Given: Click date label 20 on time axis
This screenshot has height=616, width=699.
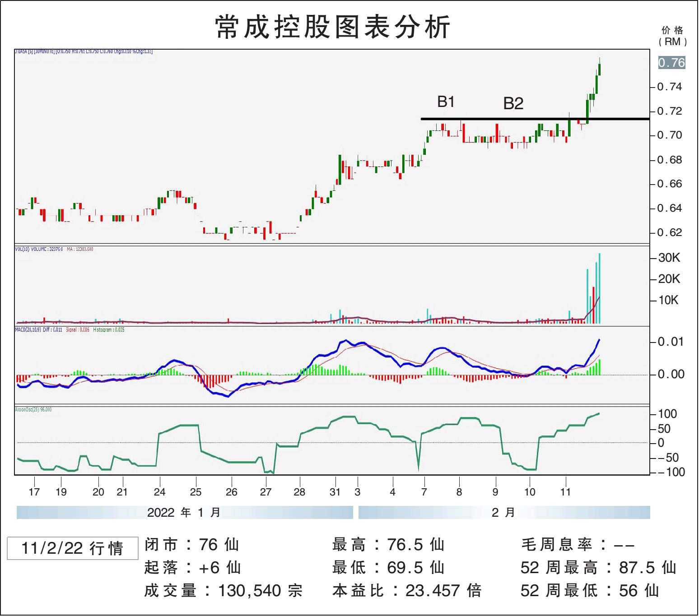Looking at the screenshot, I should (x=98, y=492).
